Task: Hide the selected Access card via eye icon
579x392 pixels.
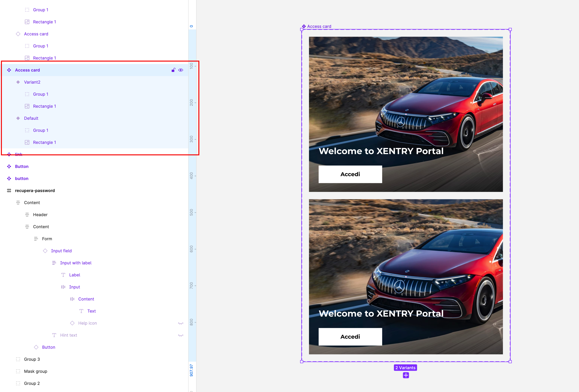Action: [181, 70]
